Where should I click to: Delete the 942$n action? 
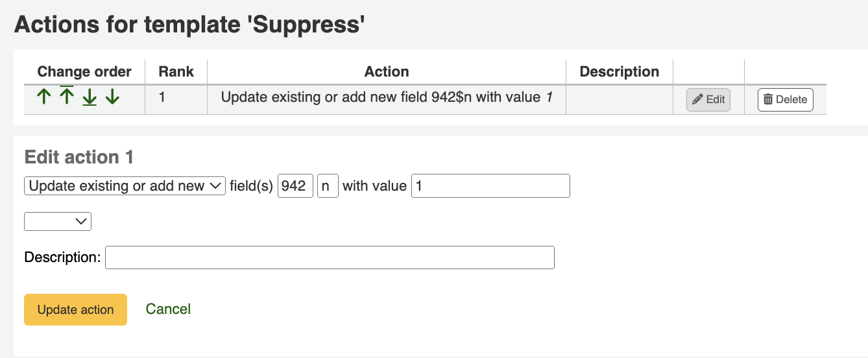click(785, 100)
